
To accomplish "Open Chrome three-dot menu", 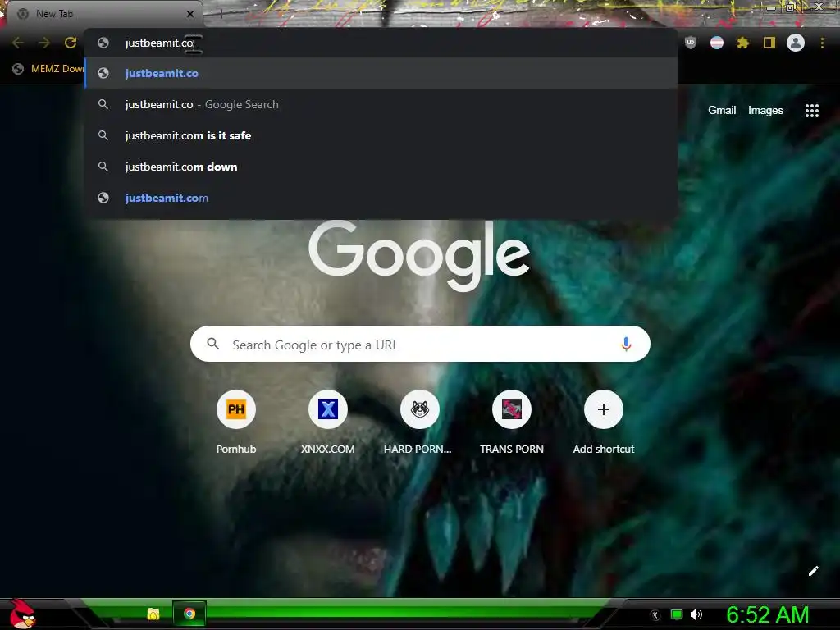I will point(822,43).
